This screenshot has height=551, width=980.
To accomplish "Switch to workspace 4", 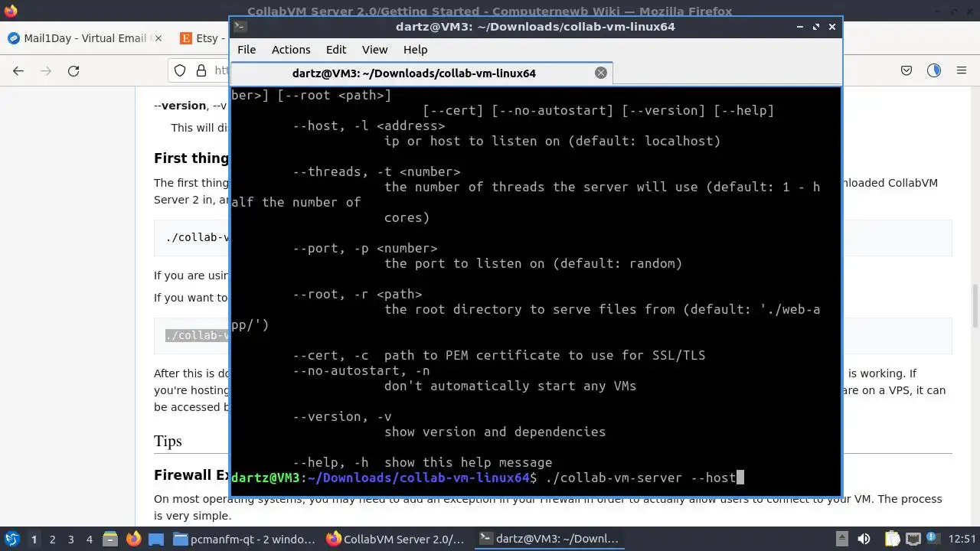I will click(x=89, y=539).
